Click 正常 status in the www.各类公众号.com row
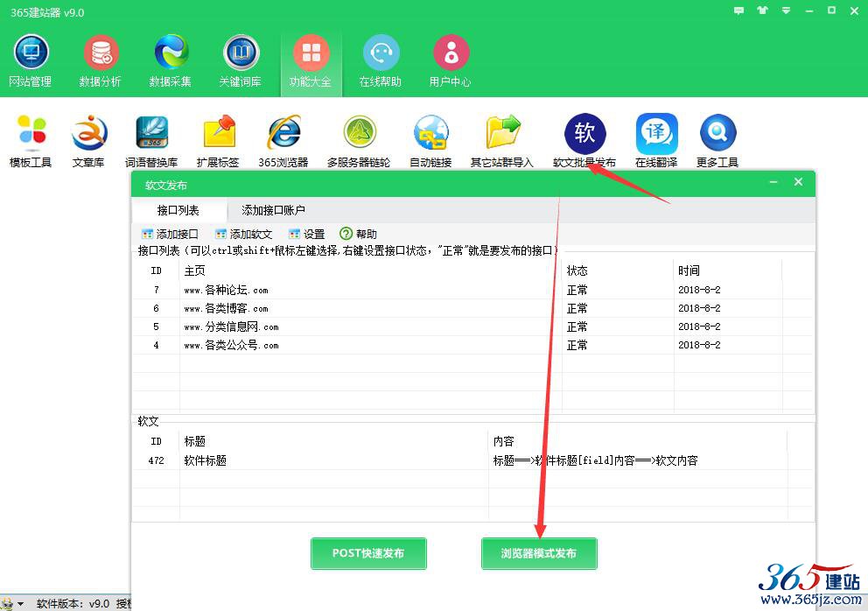 pos(577,345)
